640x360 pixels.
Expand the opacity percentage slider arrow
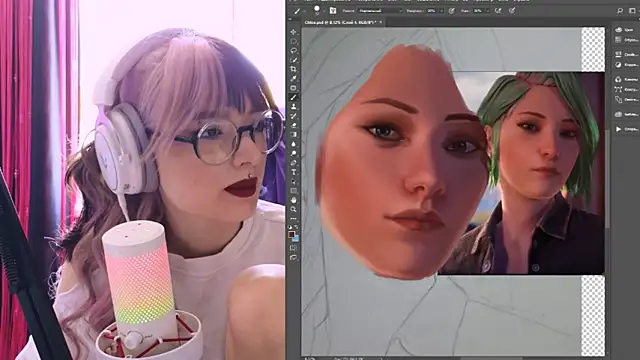(x=441, y=11)
